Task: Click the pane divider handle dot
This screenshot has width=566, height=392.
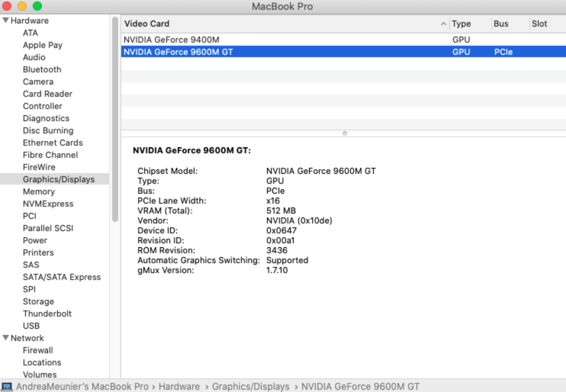Action: click(345, 133)
